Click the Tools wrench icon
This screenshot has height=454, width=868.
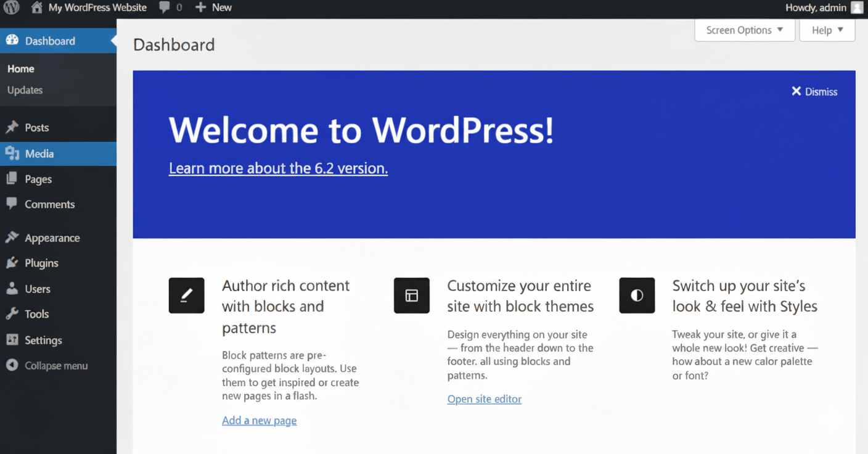coord(14,314)
